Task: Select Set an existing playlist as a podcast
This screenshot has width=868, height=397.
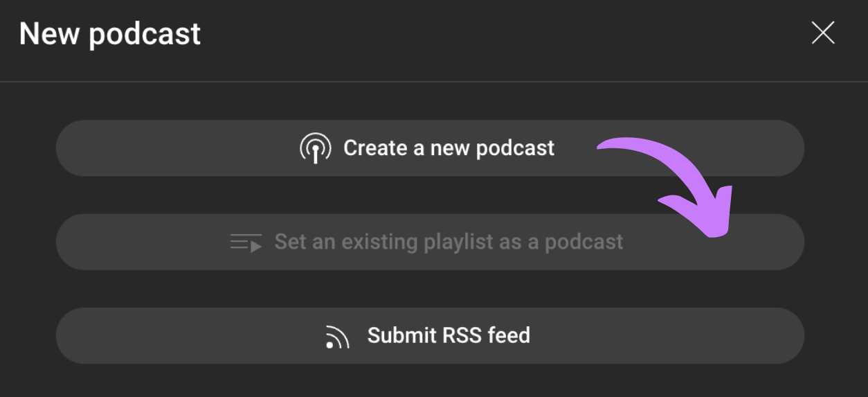Action: [x=430, y=242]
